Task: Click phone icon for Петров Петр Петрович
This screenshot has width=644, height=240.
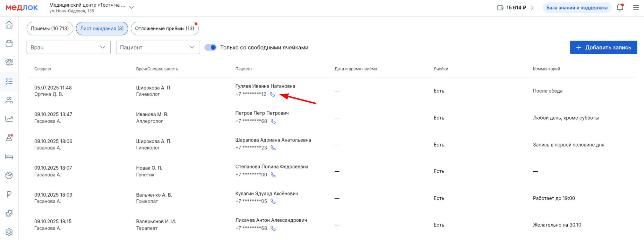Action: (x=273, y=121)
